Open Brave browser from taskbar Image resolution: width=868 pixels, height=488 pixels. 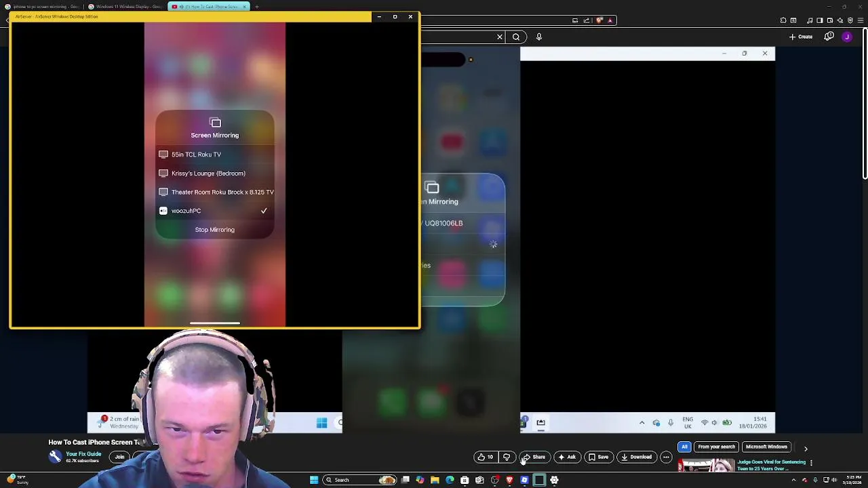[509, 480]
